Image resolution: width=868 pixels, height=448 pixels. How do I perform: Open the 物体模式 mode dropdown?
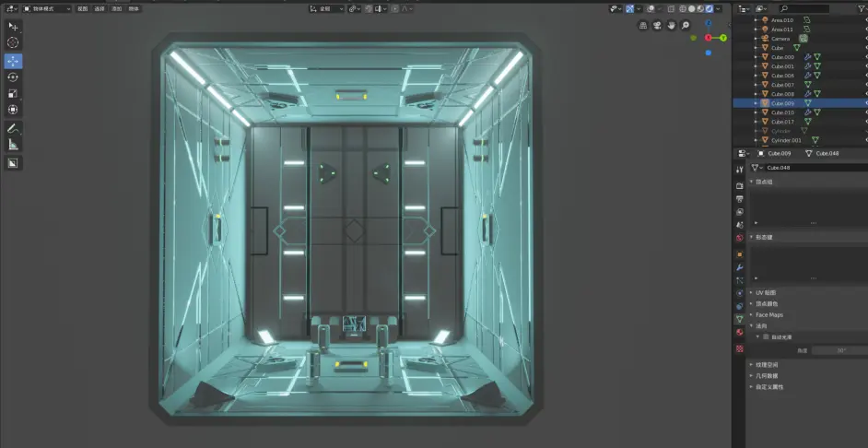pos(47,9)
